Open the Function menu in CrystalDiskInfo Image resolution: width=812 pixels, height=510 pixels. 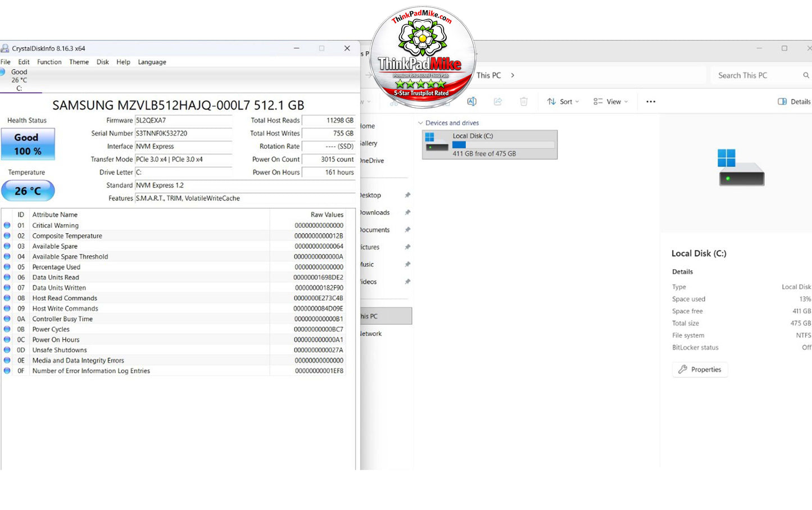[x=49, y=62]
